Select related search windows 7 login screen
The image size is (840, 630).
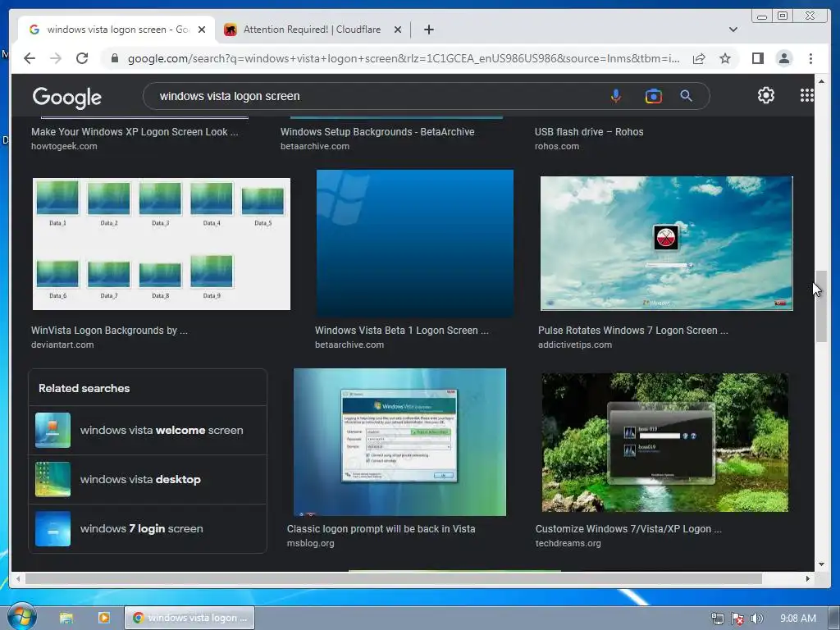tap(148, 529)
